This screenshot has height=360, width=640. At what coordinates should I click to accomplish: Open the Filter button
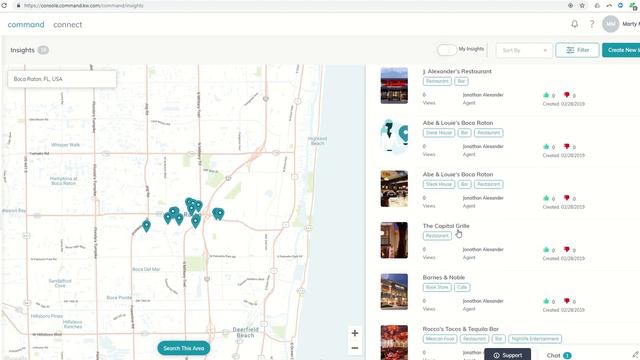coord(577,50)
